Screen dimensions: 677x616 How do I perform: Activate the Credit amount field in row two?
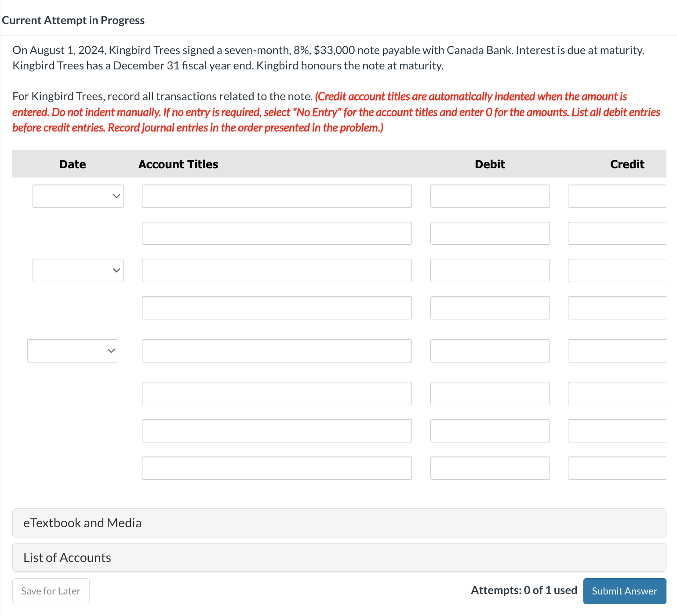tap(617, 233)
